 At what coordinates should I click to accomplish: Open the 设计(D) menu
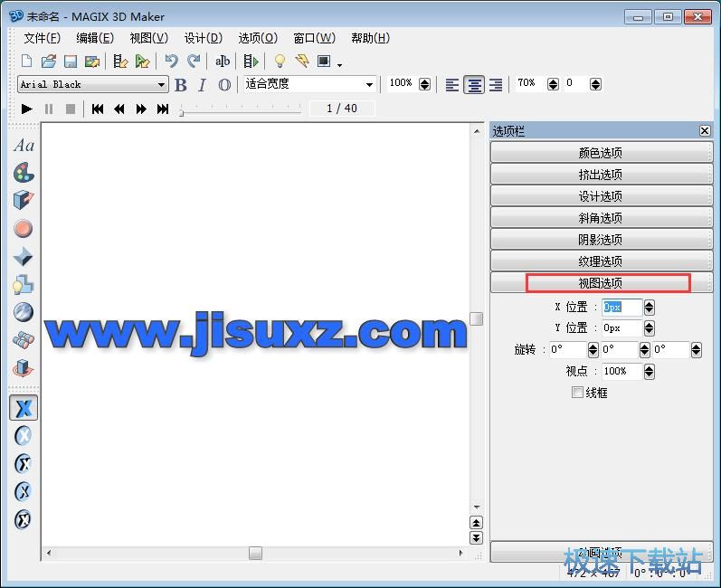point(204,38)
